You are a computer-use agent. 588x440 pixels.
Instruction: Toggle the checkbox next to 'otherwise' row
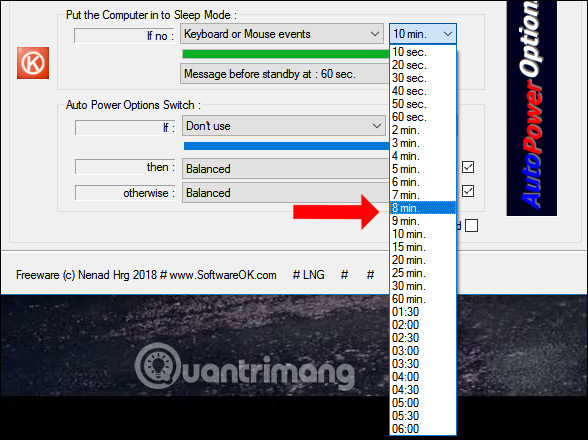tap(468, 191)
